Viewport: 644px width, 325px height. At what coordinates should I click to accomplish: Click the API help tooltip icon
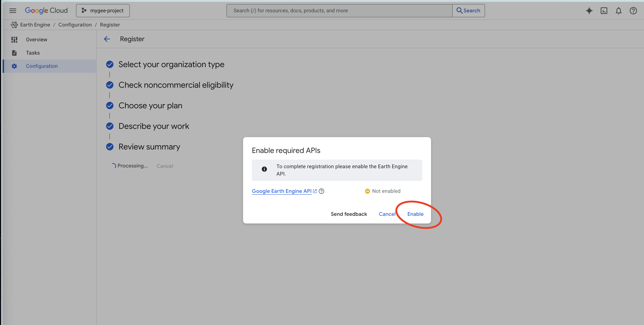(321, 191)
